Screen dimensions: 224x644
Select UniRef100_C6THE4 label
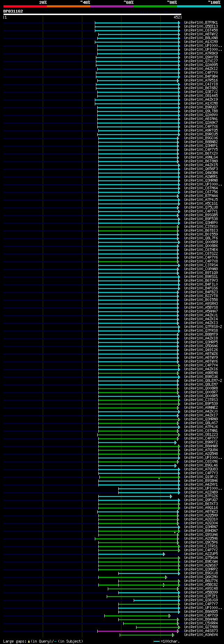[201, 250]
